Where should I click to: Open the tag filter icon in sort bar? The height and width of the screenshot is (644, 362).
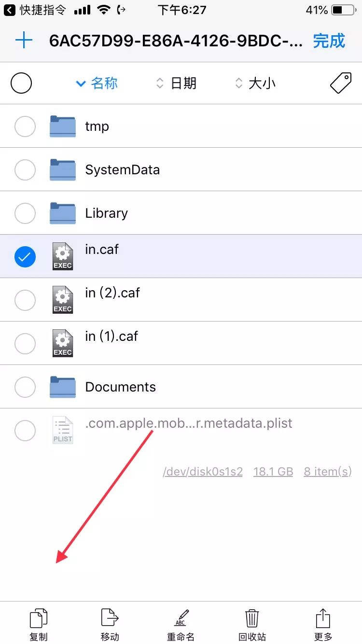(x=341, y=83)
